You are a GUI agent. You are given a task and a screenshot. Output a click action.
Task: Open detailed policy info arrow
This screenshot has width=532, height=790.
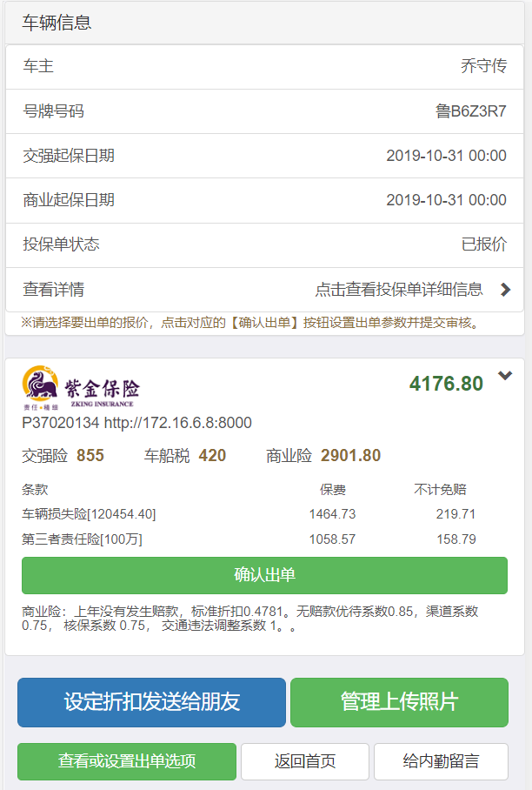505,290
